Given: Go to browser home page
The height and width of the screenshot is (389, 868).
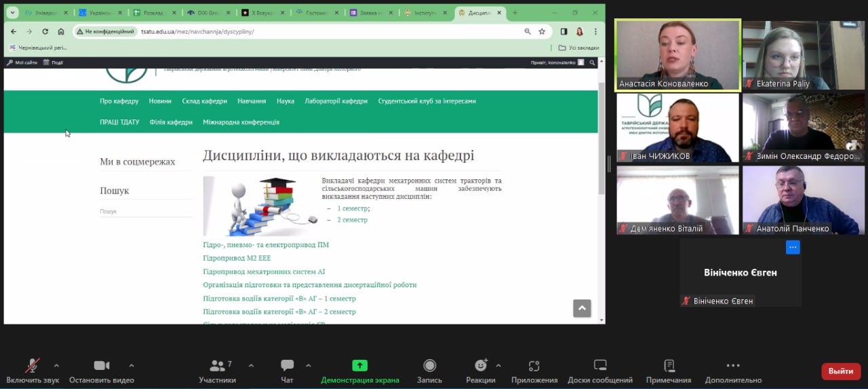Looking at the screenshot, I should click(61, 31).
